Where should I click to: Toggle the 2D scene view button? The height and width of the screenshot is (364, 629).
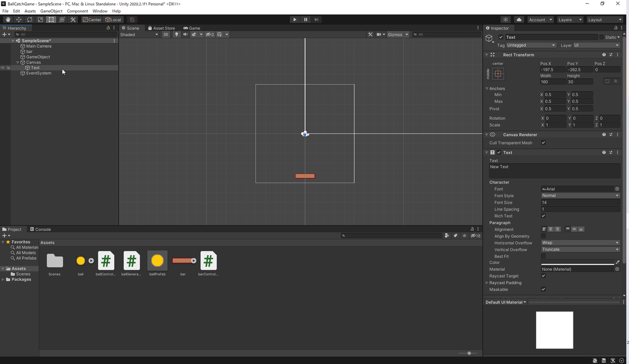[x=166, y=35]
